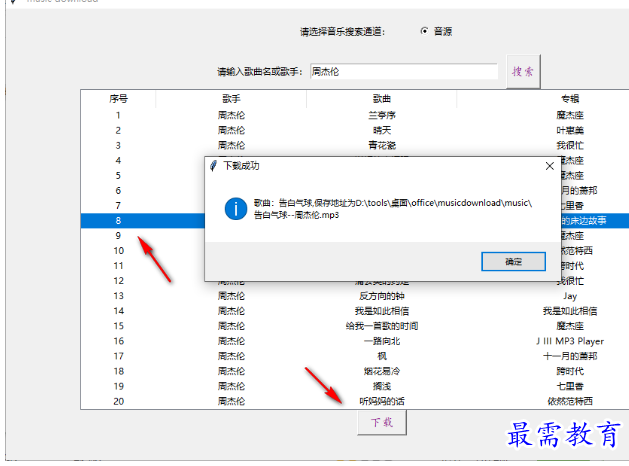Select row 1 song 兰亭序
The width and height of the screenshot is (629, 466).
381,115
